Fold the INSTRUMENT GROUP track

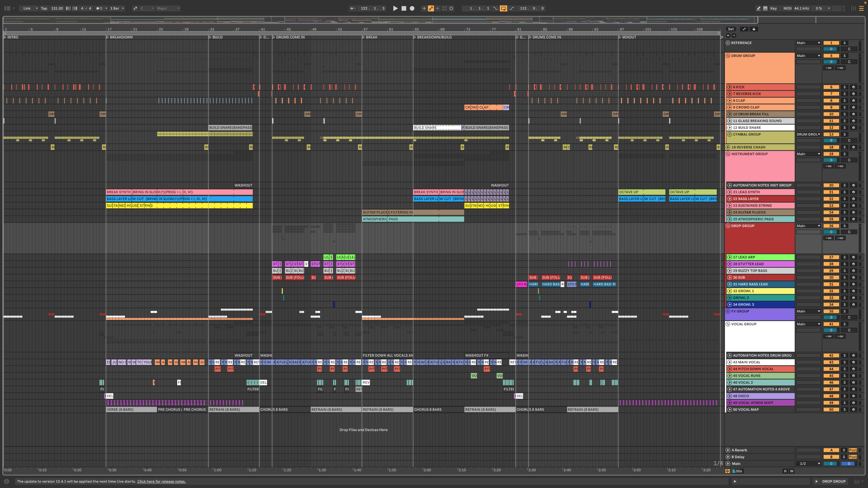(728, 154)
